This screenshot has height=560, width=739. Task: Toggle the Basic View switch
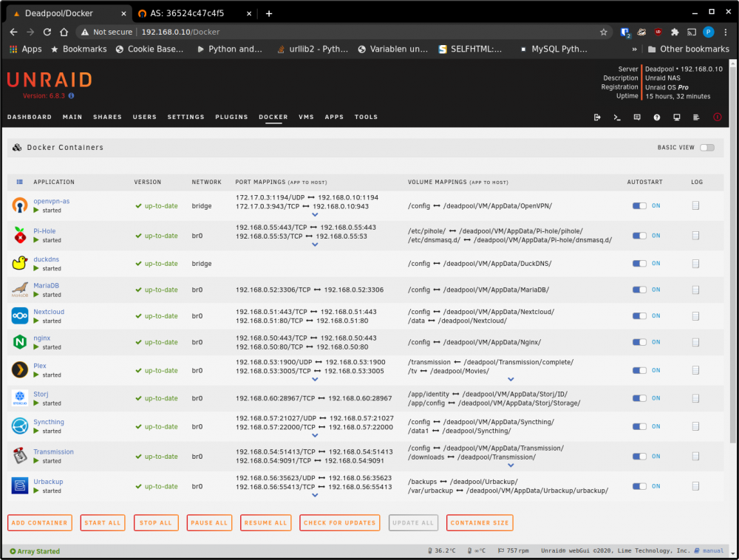click(x=707, y=148)
